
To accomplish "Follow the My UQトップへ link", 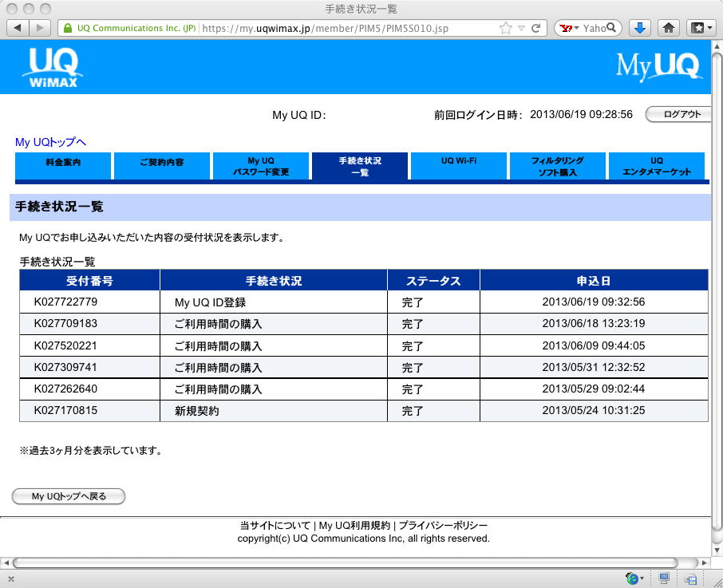I will (x=51, y=142).
